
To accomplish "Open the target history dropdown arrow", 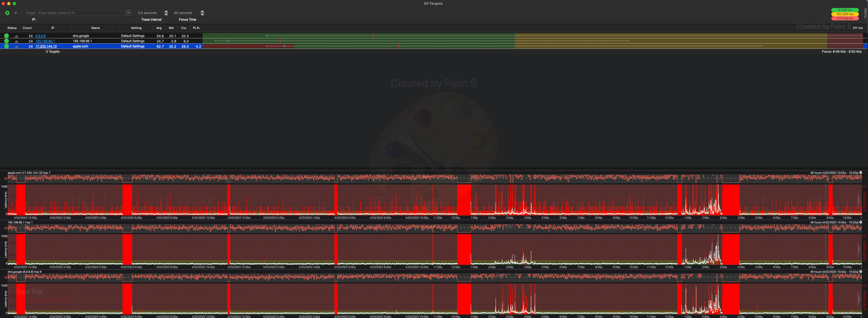I will pyautogui.click(x=128, y=13).
